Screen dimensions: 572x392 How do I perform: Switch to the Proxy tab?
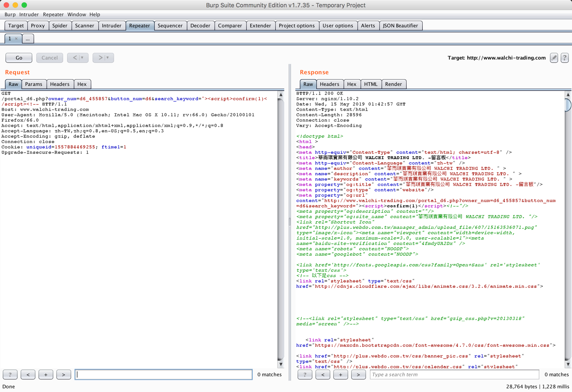point(38,25)
